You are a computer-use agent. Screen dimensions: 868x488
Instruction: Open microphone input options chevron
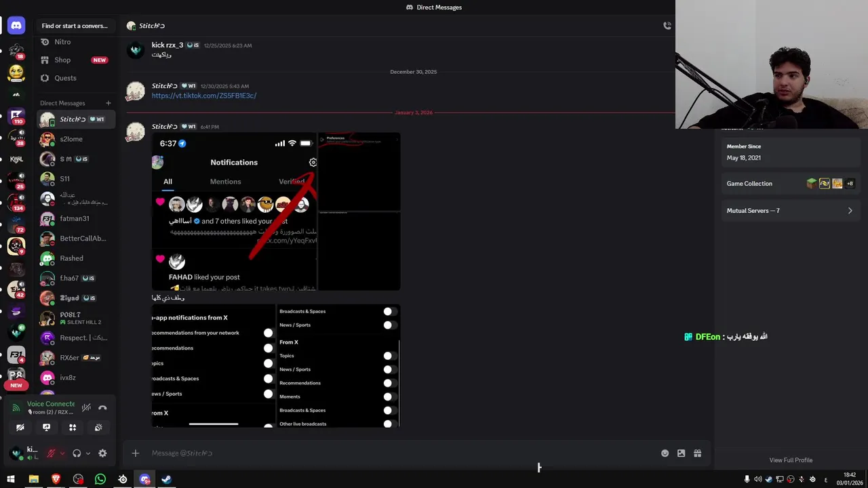62,453
